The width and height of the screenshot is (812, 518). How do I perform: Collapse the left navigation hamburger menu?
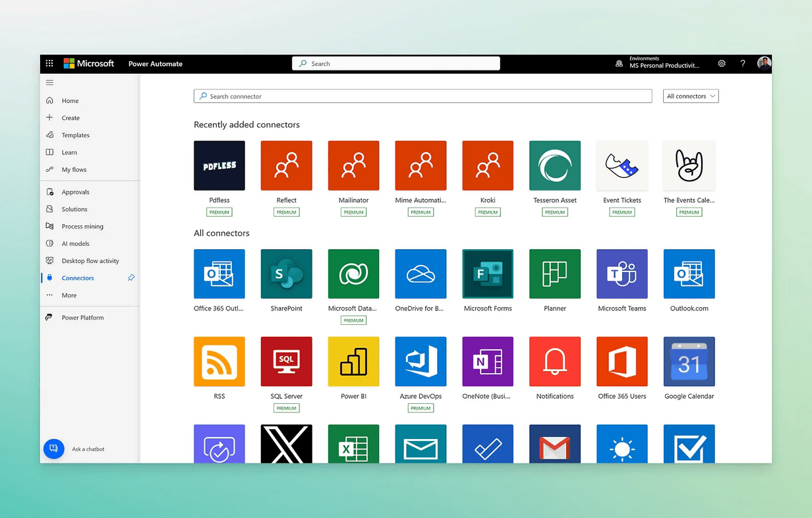point(49,83)
